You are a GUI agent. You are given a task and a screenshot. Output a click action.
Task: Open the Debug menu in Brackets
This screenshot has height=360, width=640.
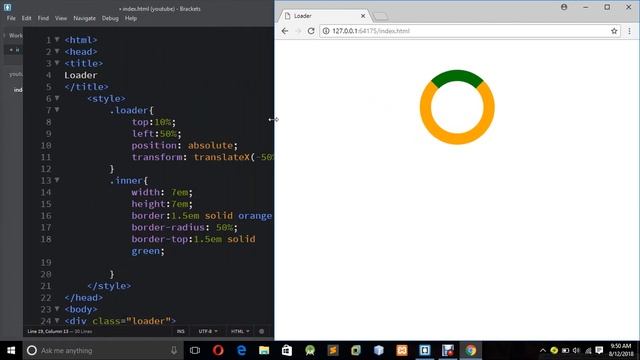pyautogui.click(x=110, y=18)
